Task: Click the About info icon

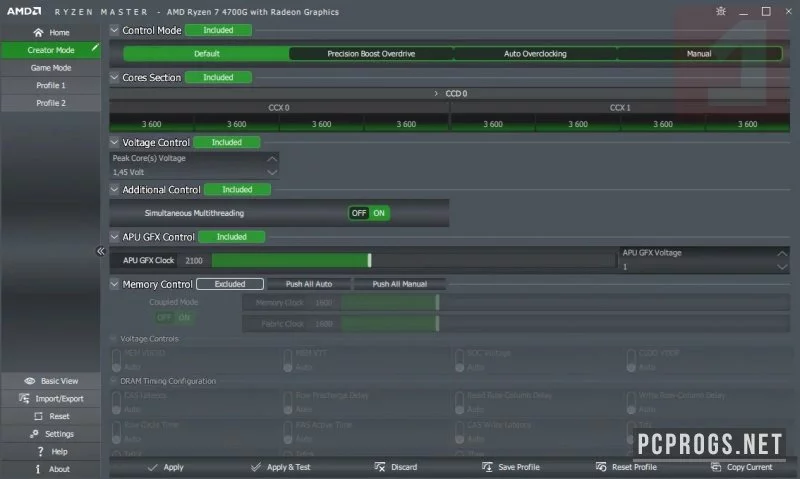Action: (x=38, y=469)
